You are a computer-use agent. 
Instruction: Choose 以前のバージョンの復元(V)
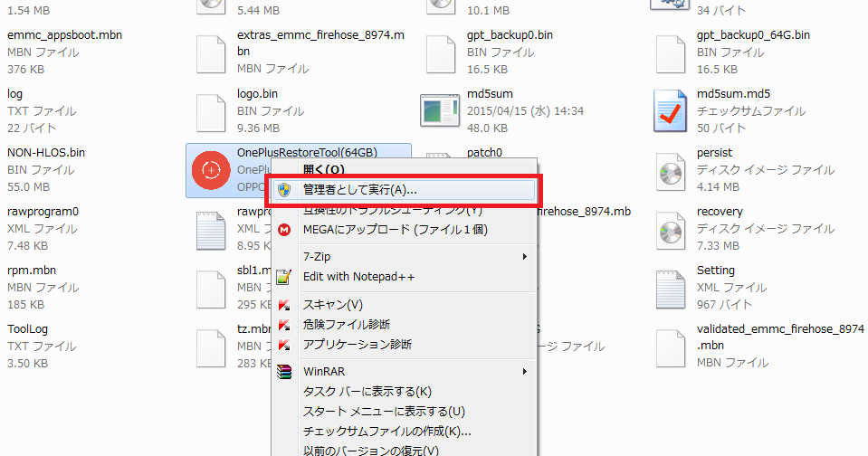371,451
